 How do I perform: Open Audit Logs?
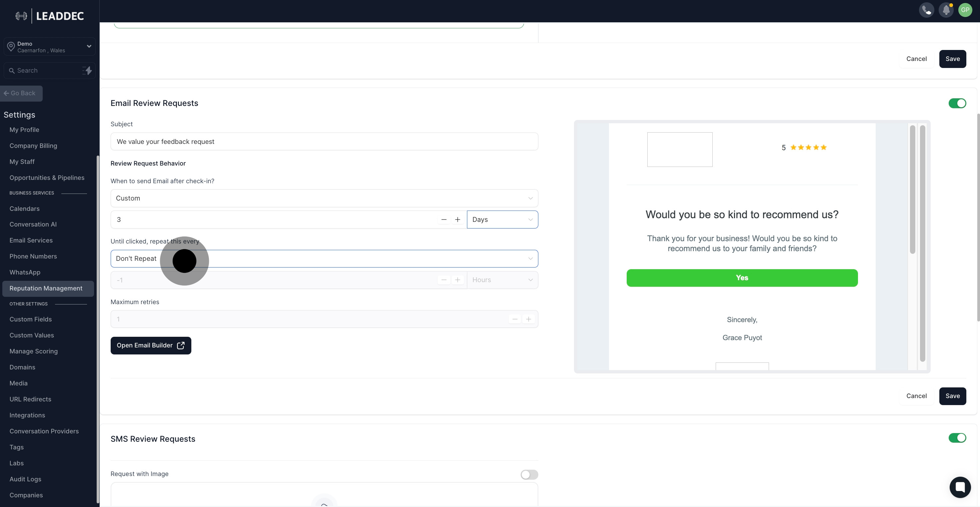[x=25, y=479]
